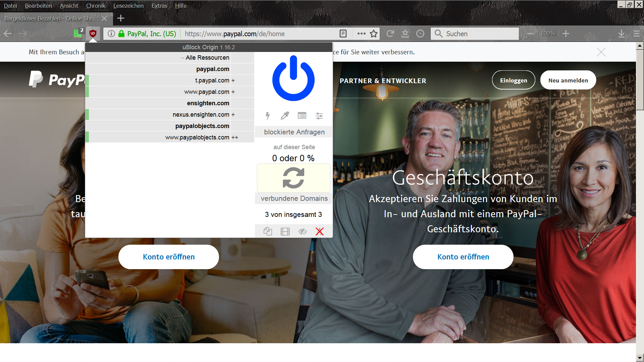
Task: Select the t.paypal.com row
Action: coord(170,80)
